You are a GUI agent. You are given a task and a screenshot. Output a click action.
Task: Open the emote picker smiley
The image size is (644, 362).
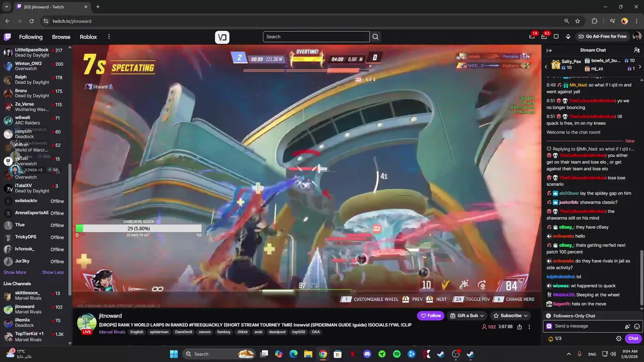coord(637,326)
